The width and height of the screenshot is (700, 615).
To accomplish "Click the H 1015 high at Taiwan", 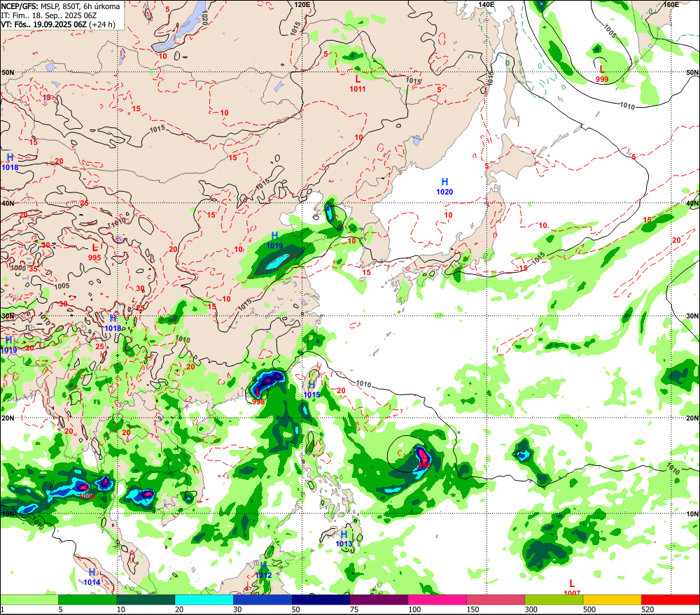I will (311, 390).
